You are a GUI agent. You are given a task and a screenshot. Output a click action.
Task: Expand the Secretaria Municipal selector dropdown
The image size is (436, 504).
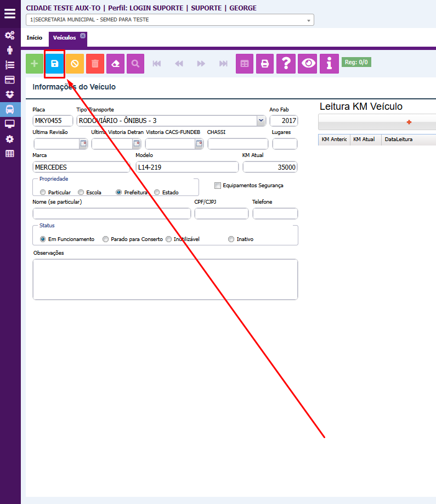click(x=309, y=20)
